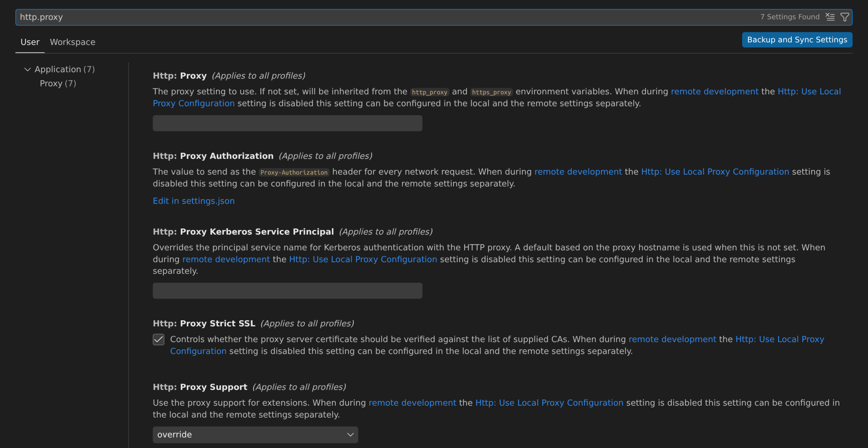Open the filter settings funnel icon
The height and width of the screenshot is (448, 868).
tap(845, 17)
